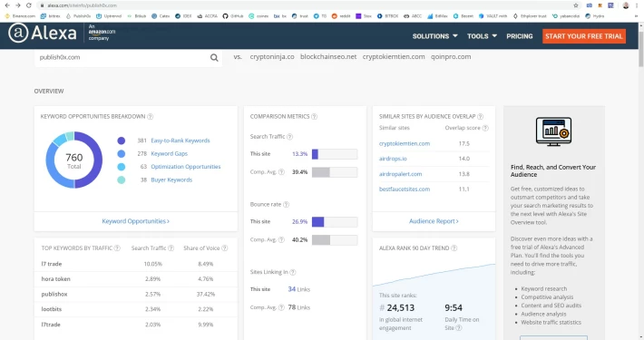Open the BITBOX bookmark
The image size is (644, 340).
tap(387, 16)
